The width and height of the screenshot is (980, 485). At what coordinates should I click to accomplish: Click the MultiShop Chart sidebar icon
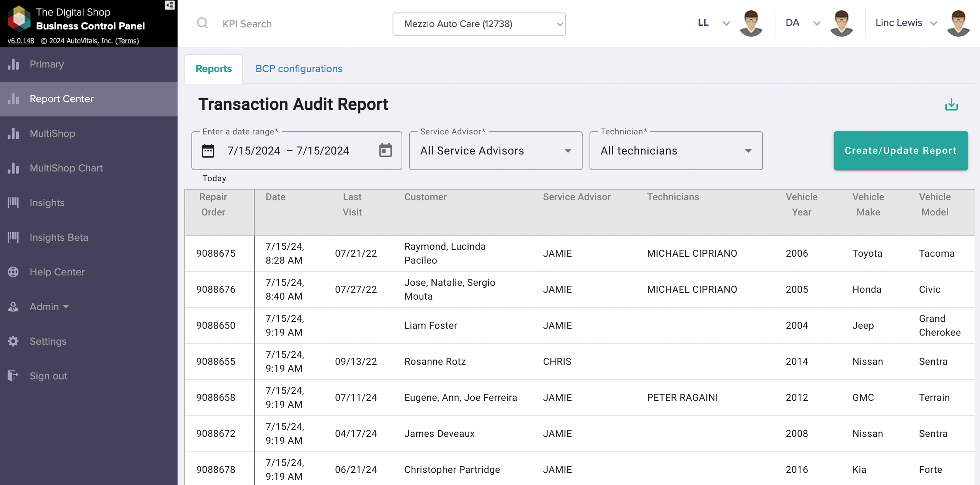(13, 168)
